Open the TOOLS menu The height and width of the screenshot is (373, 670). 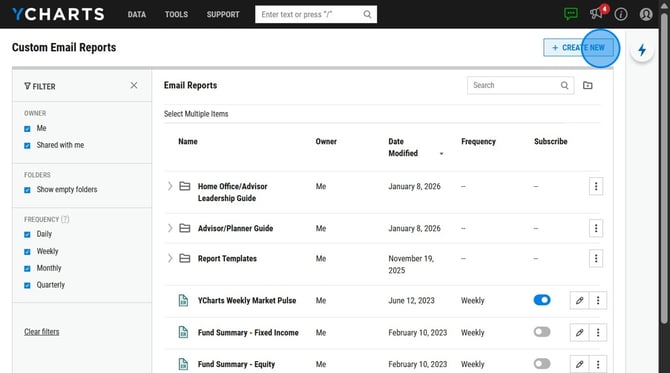coord(176,15)
